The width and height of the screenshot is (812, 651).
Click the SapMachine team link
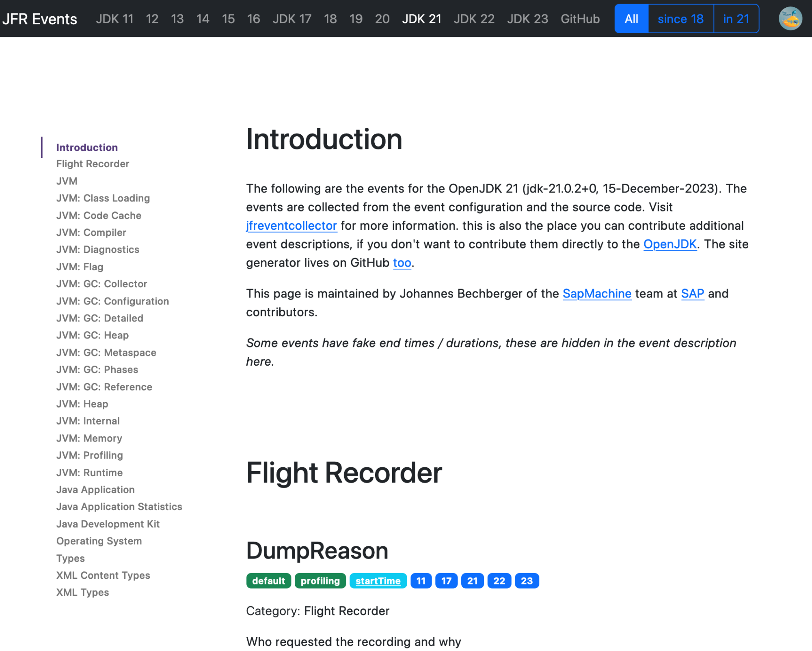click(597, 293)
